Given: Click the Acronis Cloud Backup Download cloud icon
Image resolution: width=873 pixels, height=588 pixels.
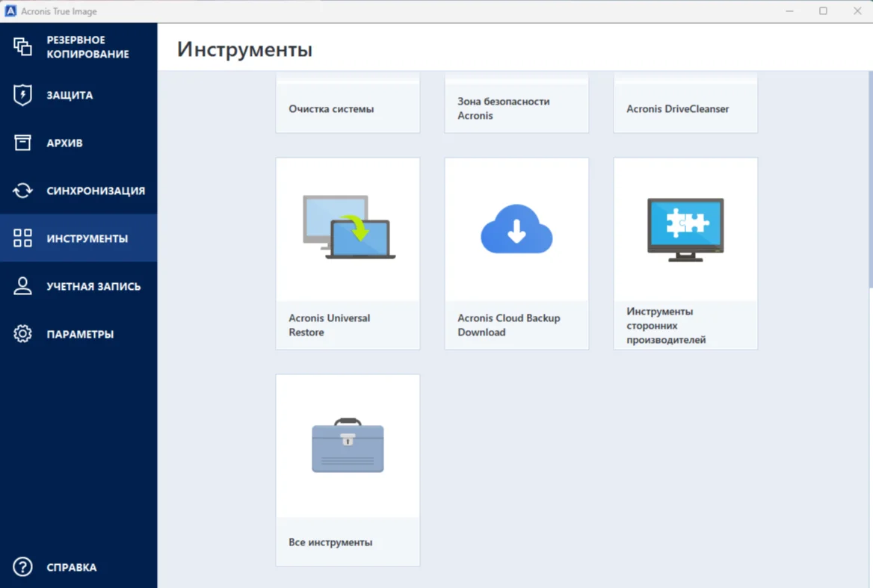Looking at the screenshot, I should tap(516, 229).
